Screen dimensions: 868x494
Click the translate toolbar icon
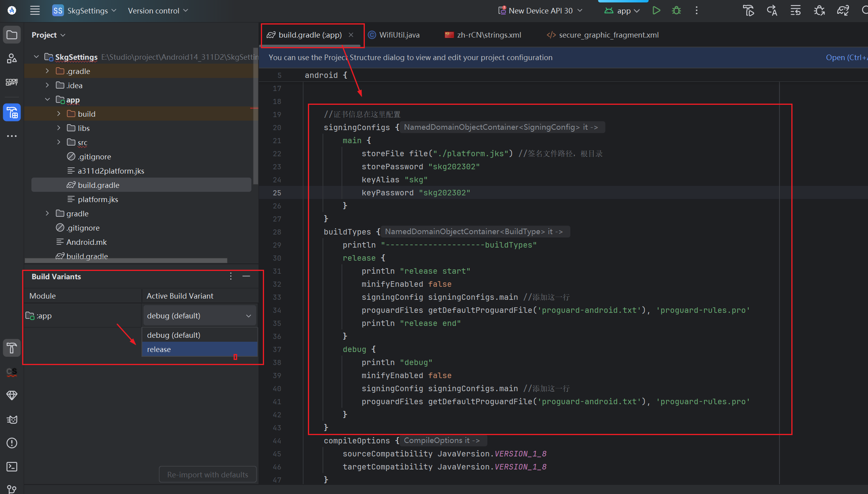coord(772,11)
